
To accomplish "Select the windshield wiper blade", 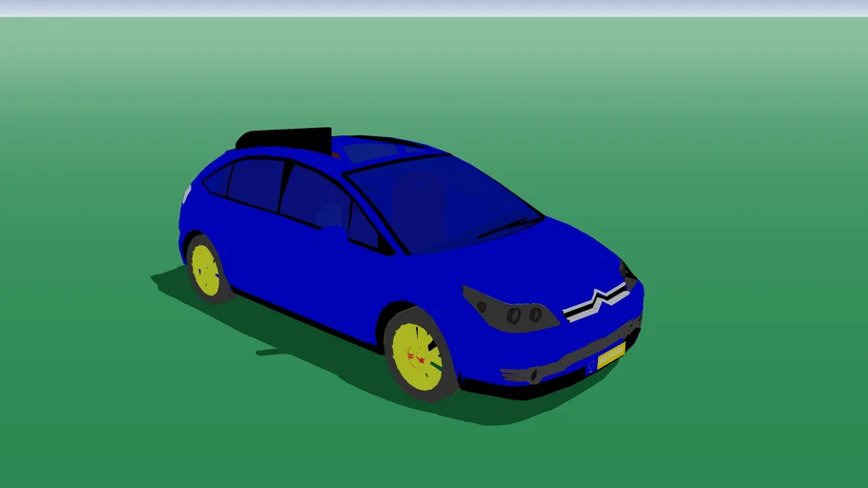I will pyautogui.click(x=510, y=227).
